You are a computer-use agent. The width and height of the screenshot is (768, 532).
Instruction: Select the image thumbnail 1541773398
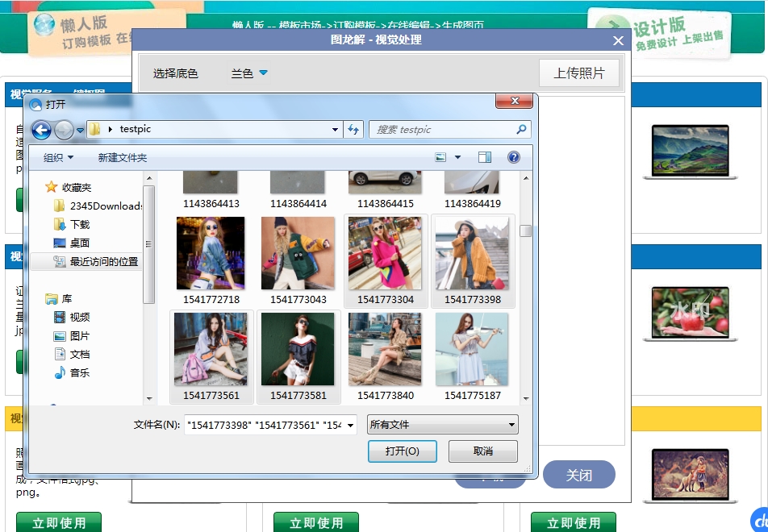472,254
